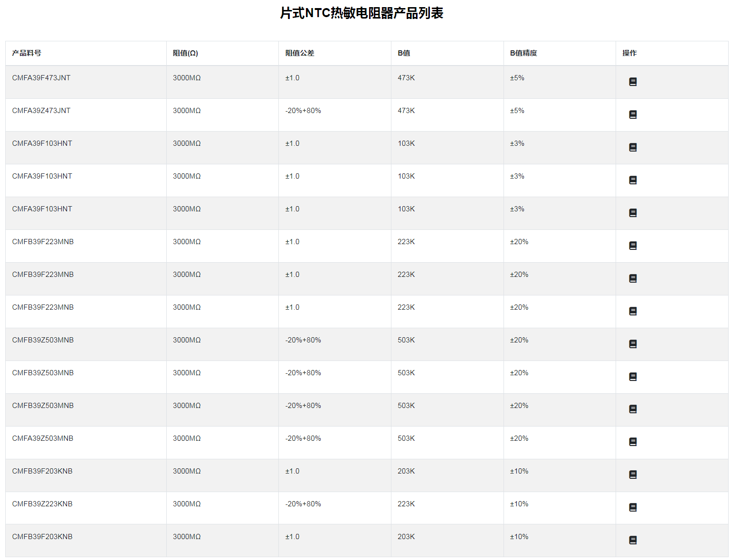
Task: Select the 阻值公差 column header
Action: click(x=300, y=53)
